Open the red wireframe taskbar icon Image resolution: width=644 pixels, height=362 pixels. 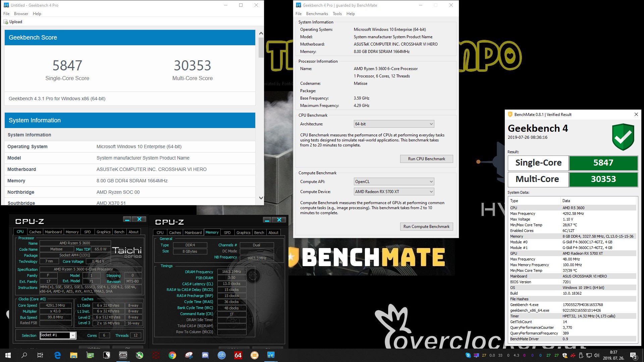tap(156, 355)
